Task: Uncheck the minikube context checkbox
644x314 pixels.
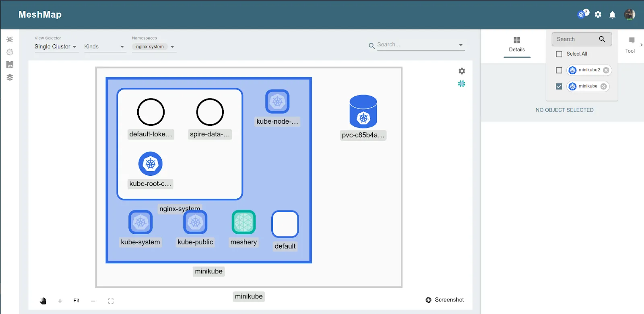Action: (559, 86)
